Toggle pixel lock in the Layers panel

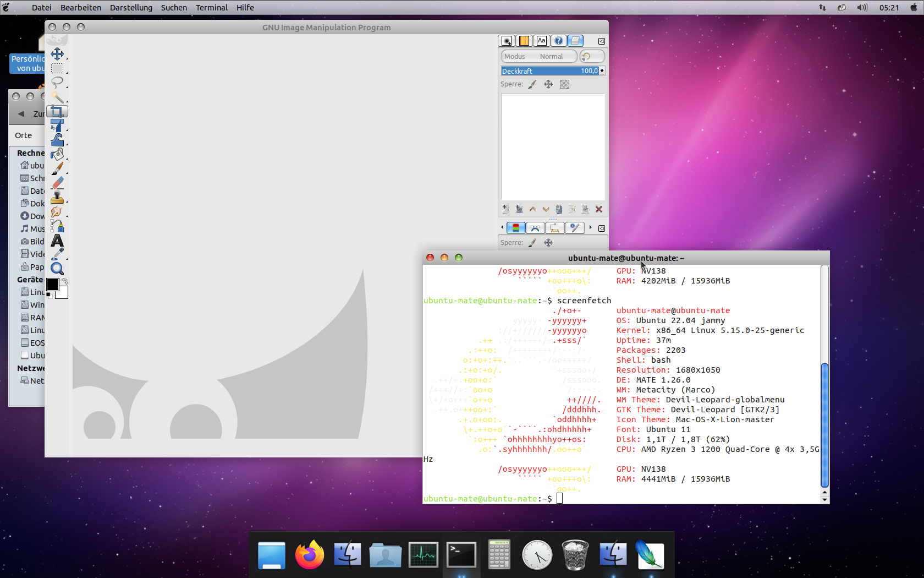coord(532,84)
